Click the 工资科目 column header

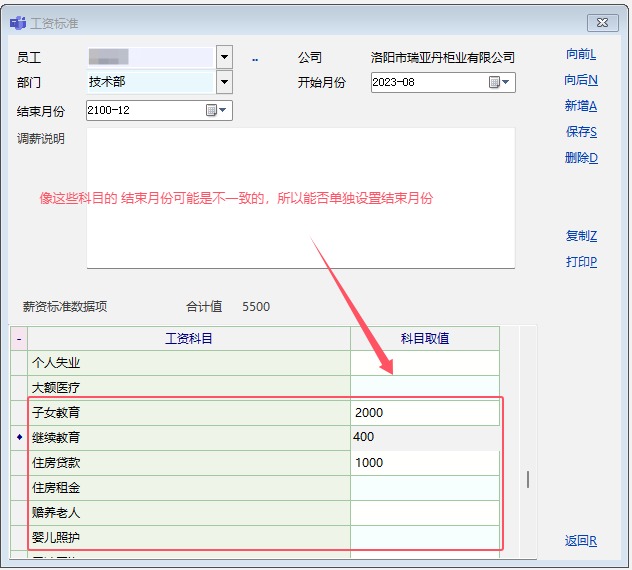point(188,339)
